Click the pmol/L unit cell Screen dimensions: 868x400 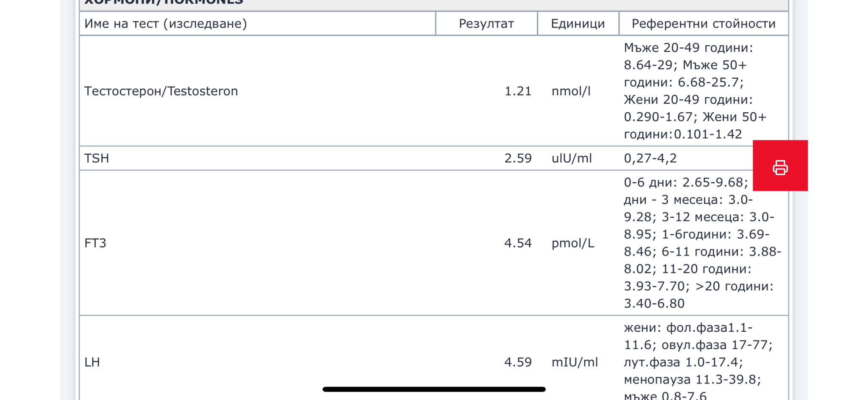573,243
